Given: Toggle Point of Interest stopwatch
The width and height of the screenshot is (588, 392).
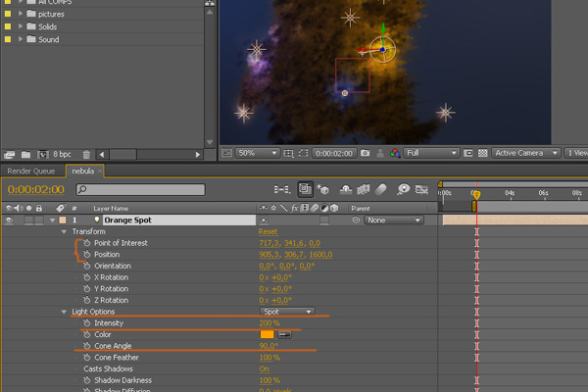Looking at the screenshot, I should coord(87,243).
